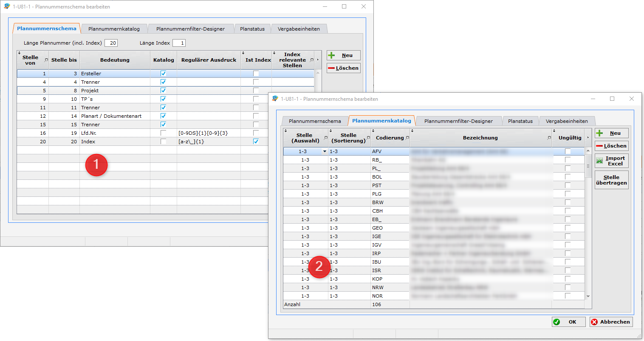The width and height of the screenshot is (644, 341).
Task: Click Neu in the front Plannummernkatalog window
Action: click(x=611, y=133)
